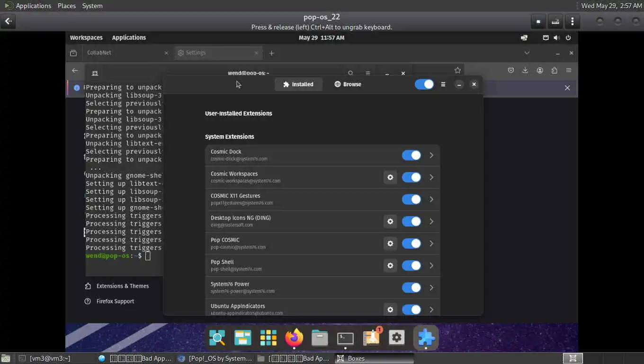Click new terminal tab icon
Viewport: 644px width, 364px height.
(95, 73)
